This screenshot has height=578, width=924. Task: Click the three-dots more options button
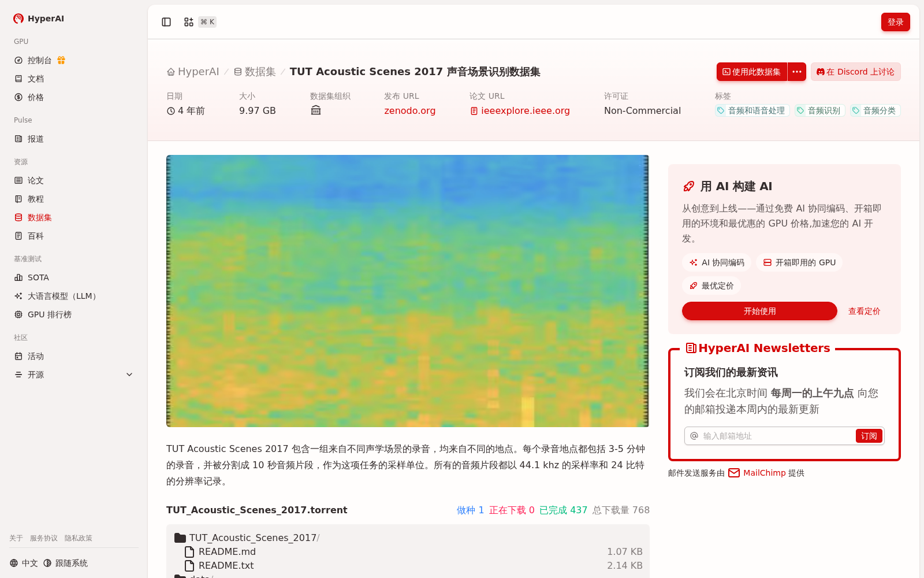797,72
